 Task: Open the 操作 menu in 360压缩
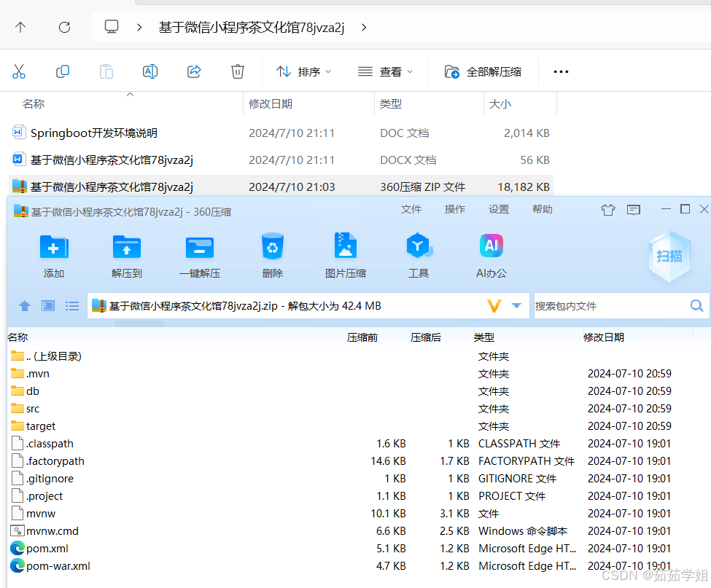455,209
